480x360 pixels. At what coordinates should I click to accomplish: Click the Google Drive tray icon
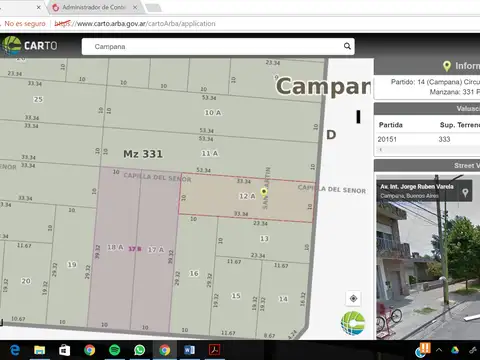[455, 350]
